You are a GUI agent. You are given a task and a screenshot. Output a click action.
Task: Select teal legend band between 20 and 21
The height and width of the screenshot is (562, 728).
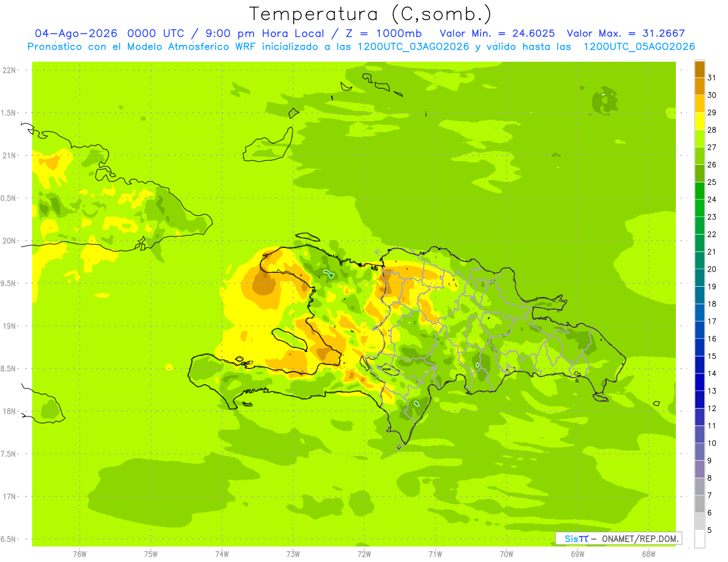(x=699, y=260)
